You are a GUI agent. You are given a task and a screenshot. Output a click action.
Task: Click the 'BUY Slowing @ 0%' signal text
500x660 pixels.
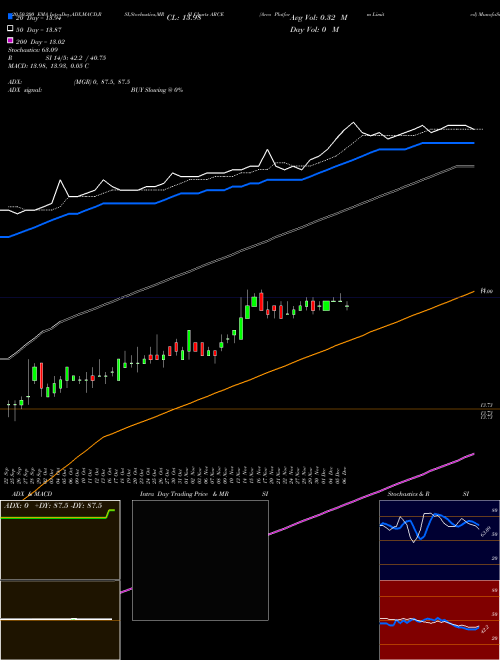click(157, 90)
